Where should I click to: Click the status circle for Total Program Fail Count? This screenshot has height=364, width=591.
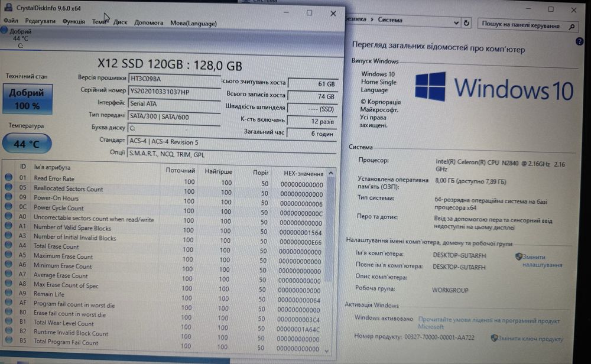click(8, 340)
